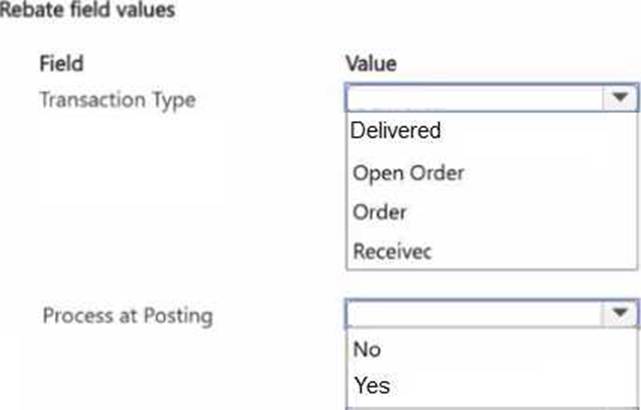The height and width of the screenshot is (410, 641).
Task: Open the Transaction Type dropdown arrow
Action: pos(620,98)
